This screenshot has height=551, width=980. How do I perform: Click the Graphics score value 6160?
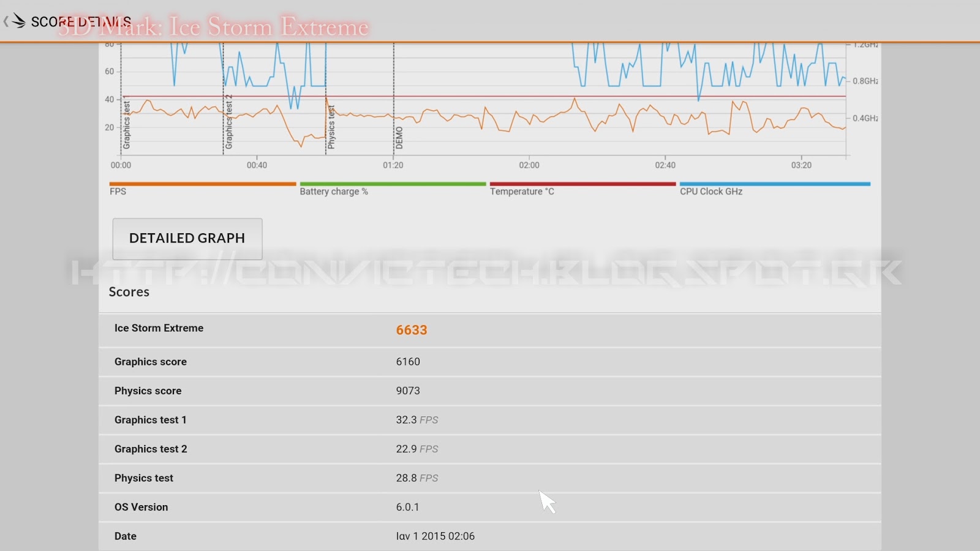[408, 362]
